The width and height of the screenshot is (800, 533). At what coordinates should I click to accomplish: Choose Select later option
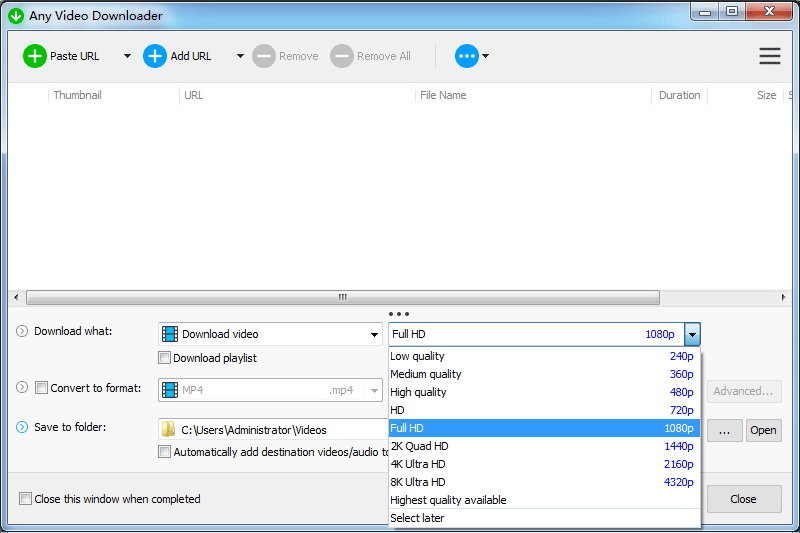[544, 518]
